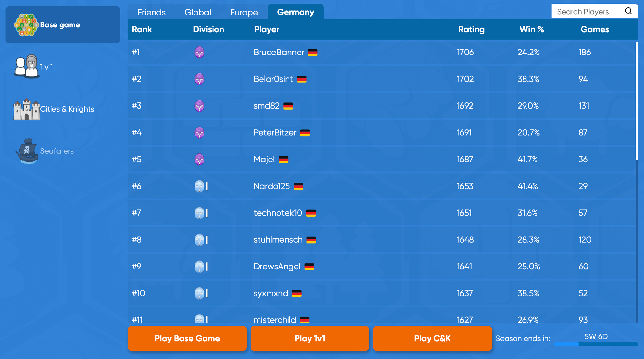Click rank #6 Nardo125 division icon

click(x=200, y=186)
